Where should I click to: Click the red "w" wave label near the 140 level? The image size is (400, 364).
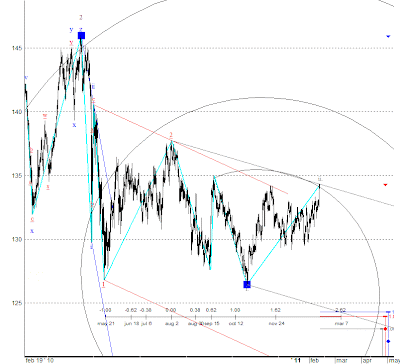(45, 116)
